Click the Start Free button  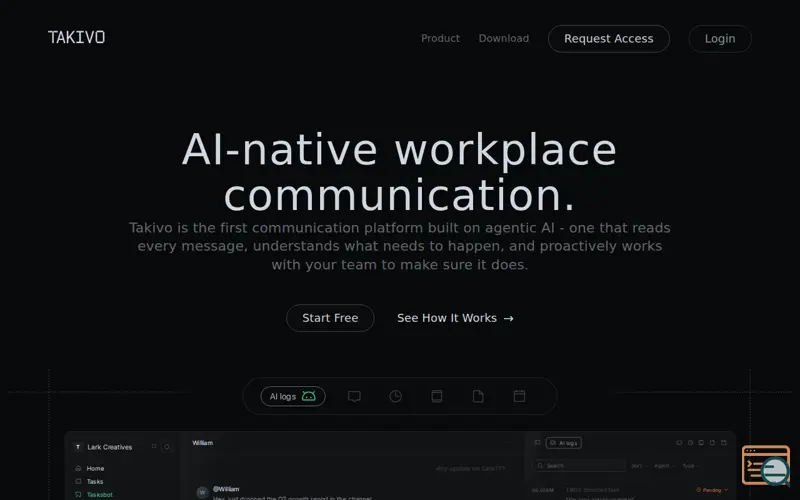coord(330,318)
